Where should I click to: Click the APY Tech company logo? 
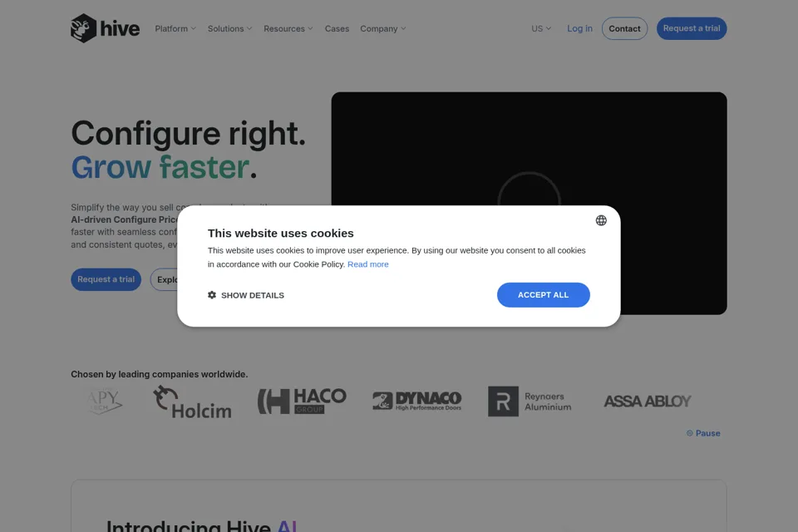click(104, 401)
